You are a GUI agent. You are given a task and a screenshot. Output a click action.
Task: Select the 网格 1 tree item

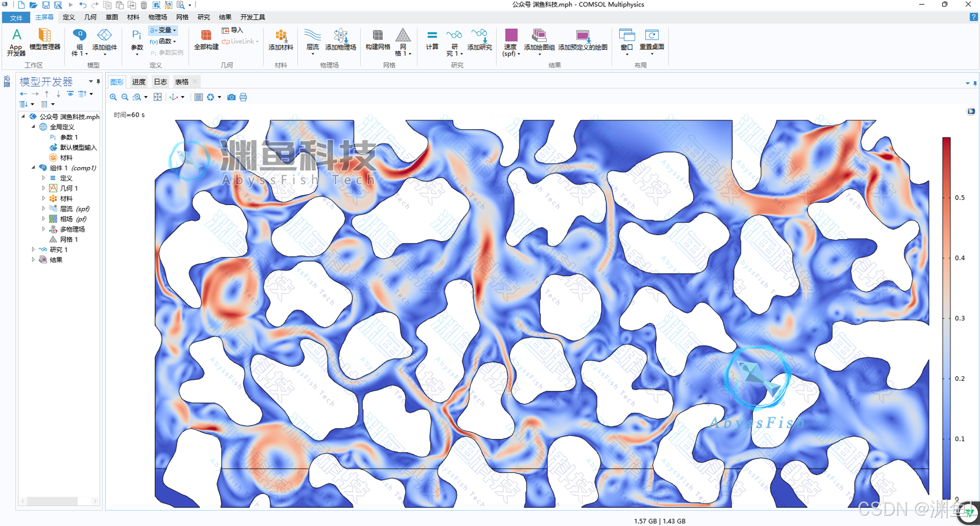point(63,239)
